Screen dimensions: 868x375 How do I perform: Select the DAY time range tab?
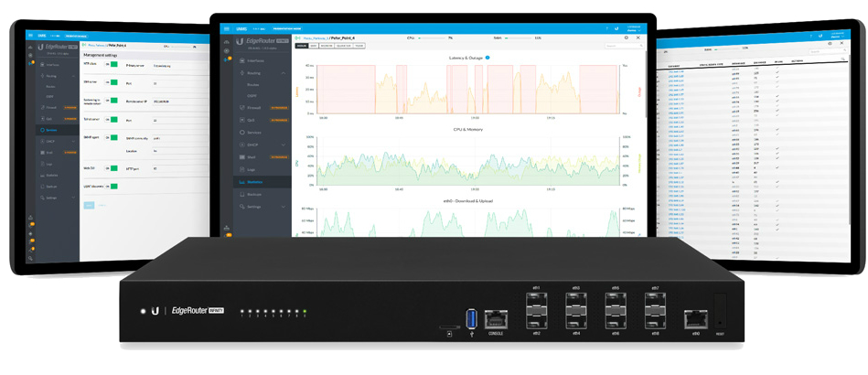(x=314, y=46)
